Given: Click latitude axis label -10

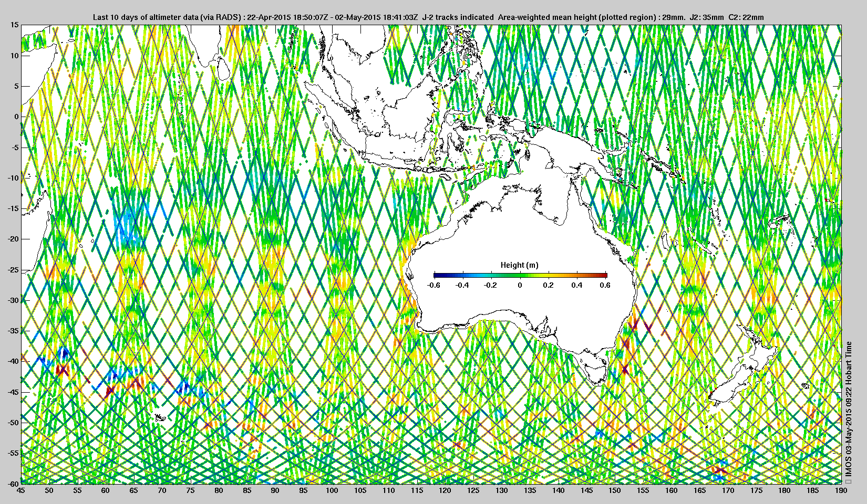Looking at the screenshot, I should [13, 178].
